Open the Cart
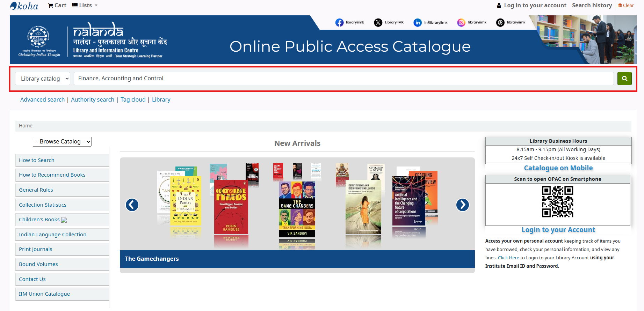This screenshot has height=311, width=644. click(x=57, y=6)
